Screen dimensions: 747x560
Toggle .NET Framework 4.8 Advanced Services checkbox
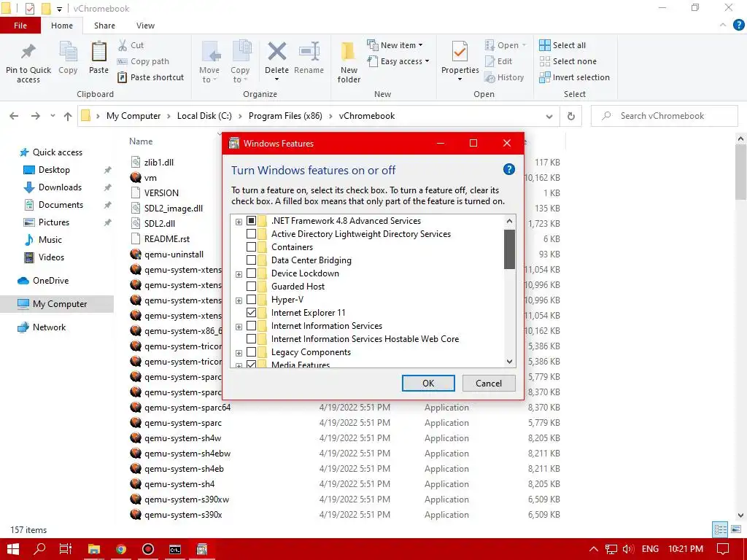pos(251,221)
